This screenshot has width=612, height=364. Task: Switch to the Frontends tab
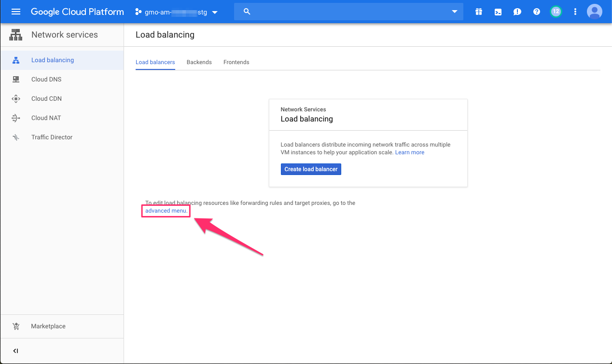click(x=236, y=62)
